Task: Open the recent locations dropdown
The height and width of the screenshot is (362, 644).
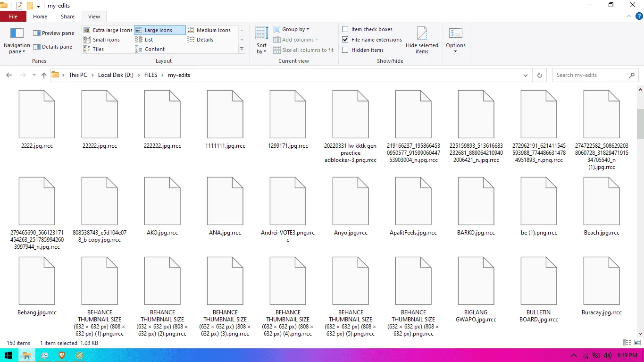Action: coord(34,75)
